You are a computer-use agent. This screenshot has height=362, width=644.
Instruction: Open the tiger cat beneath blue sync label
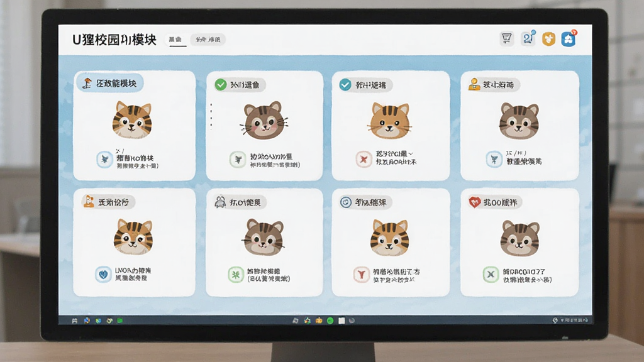[x=390, y=238]
